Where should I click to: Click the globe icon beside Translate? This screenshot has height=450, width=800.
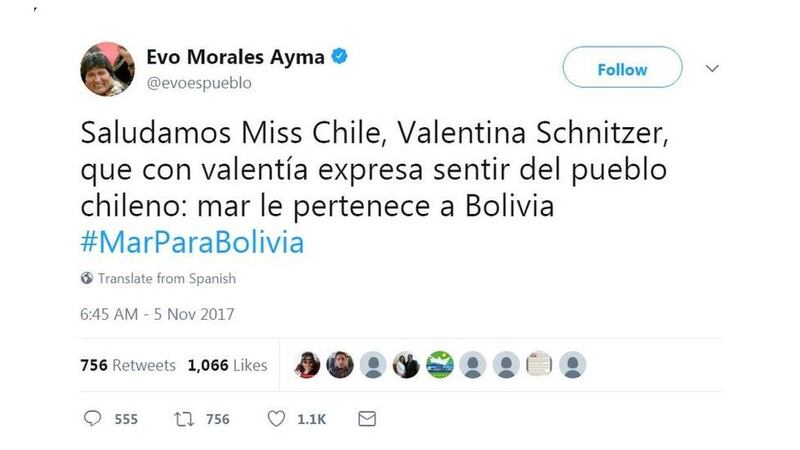click(87, 278)
